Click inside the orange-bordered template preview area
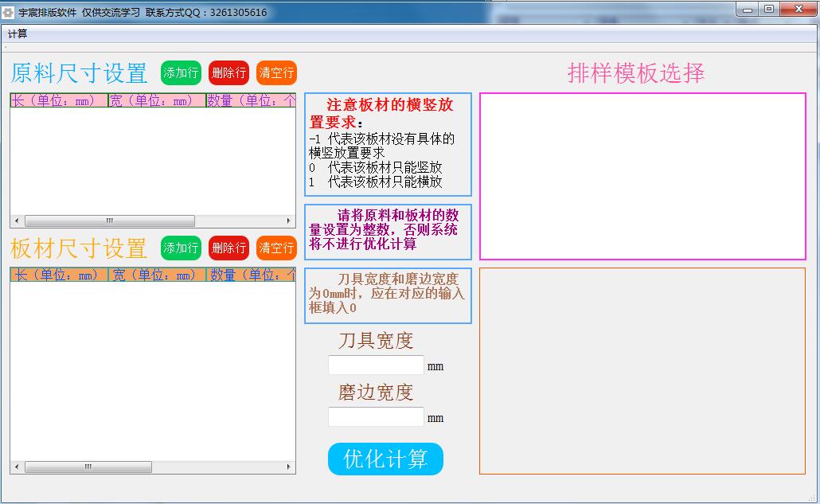Viewport: 820px width, 504px height. point(645,370)
